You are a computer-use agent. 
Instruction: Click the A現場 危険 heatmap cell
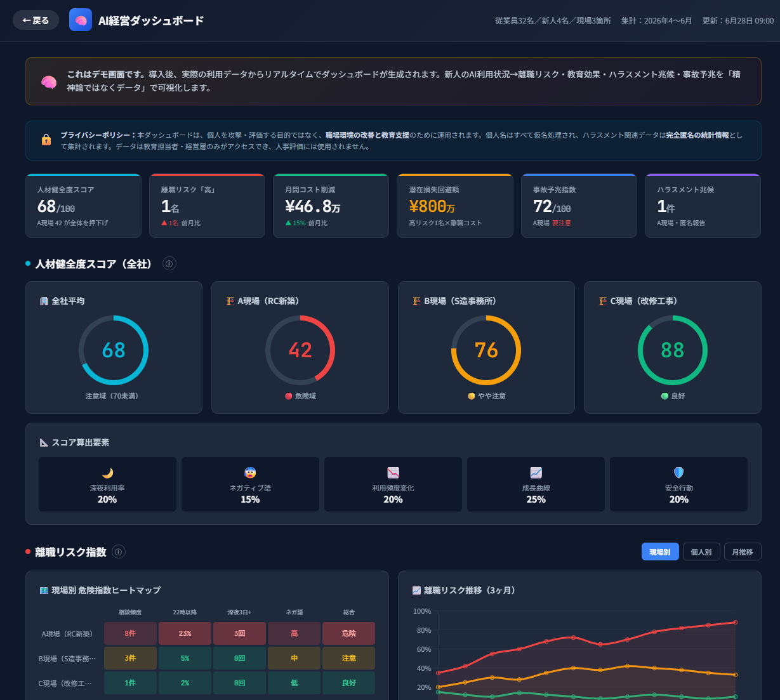coord(348,633)
